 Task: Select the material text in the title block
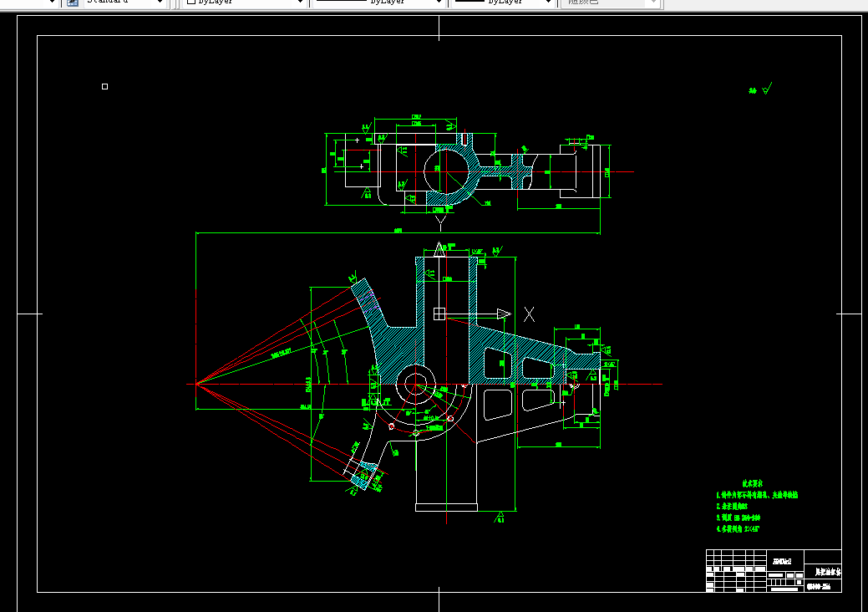782,562
